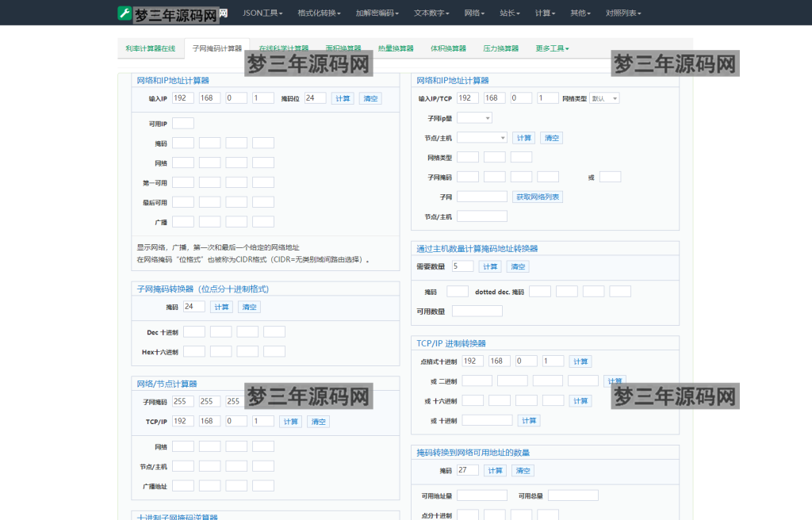Click the 子网 text field

(481, 197)
